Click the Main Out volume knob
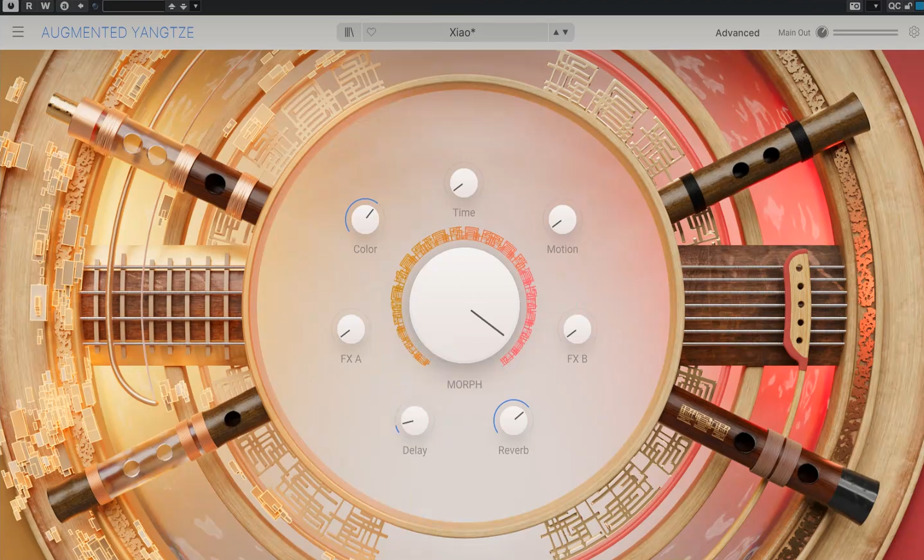The image size is (924, 560). [821, 32]
